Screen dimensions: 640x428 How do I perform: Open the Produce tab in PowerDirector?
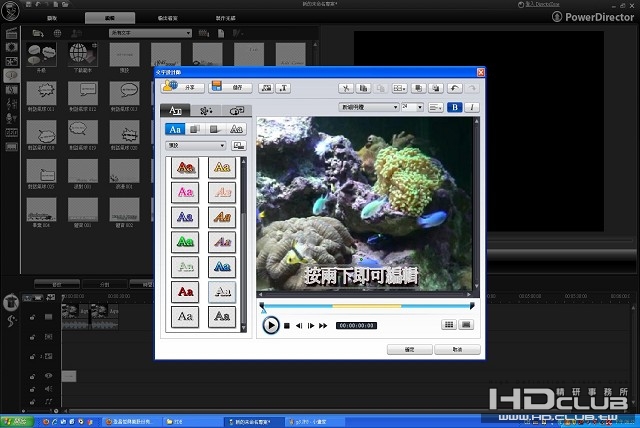click(168, 18)
